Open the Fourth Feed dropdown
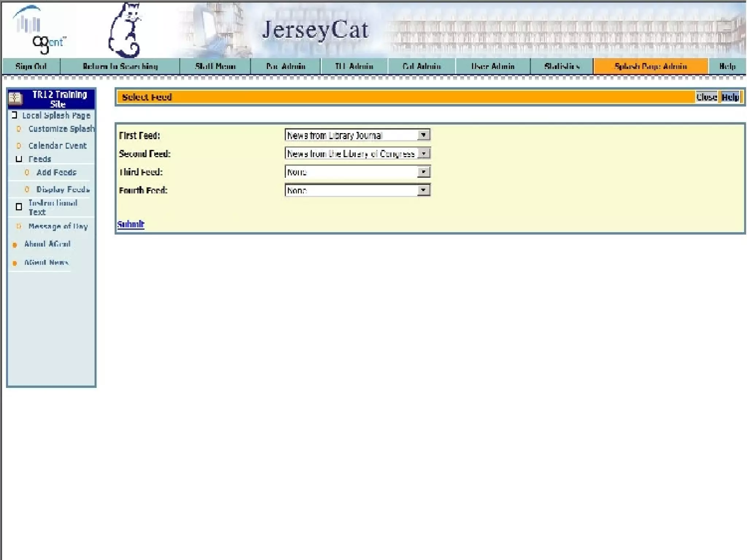747x560 pixels. tap(423, 190)
